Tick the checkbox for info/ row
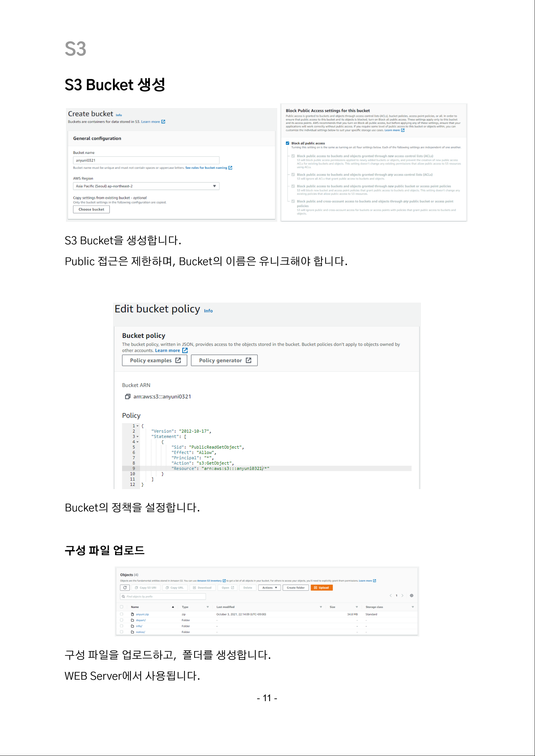535x756 pixels. tap(122, 626)
